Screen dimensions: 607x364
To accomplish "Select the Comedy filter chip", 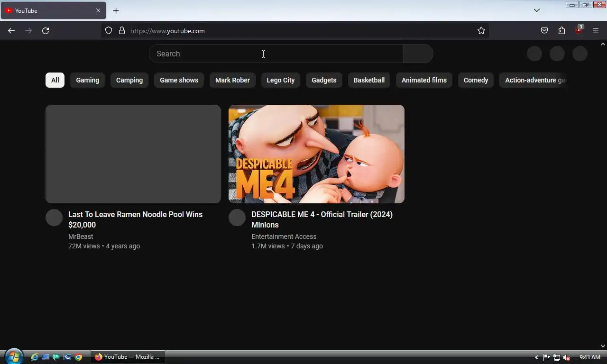I will (x=476, y=80).
